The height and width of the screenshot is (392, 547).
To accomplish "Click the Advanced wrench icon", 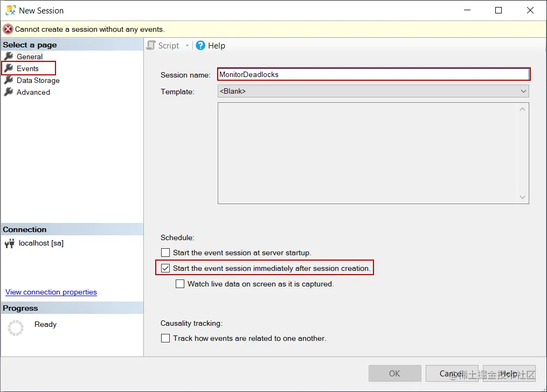I will point(9,92).
